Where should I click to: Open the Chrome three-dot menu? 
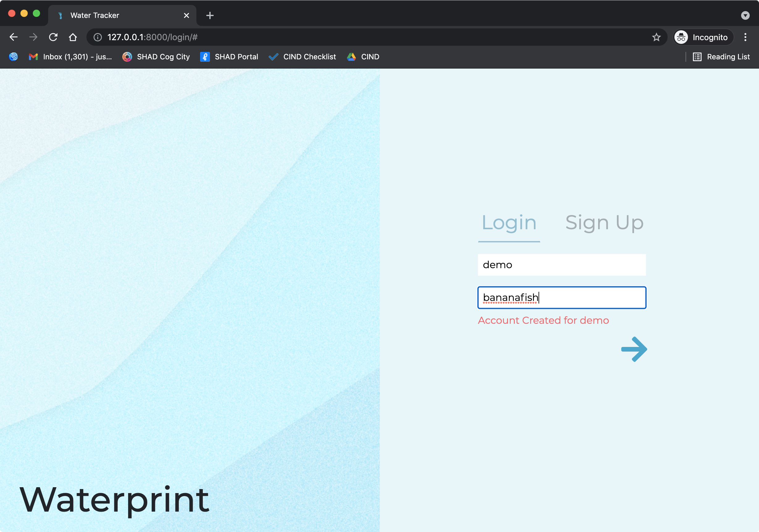745,37
